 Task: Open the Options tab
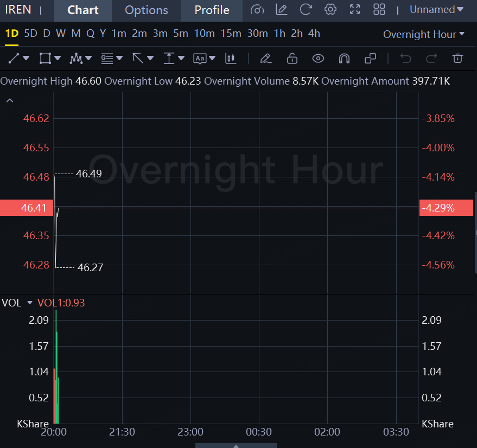point(147,10)
